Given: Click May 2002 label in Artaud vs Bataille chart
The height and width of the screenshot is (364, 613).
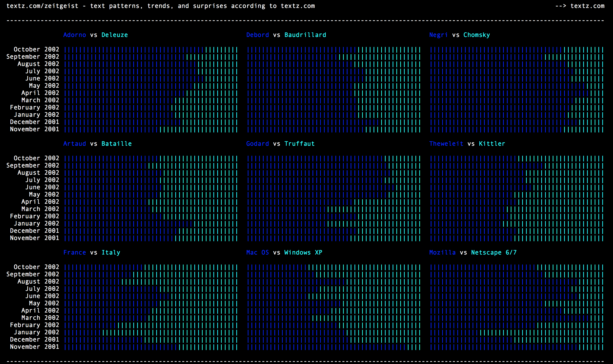Looking at the screenshot, I should point(44,194).
